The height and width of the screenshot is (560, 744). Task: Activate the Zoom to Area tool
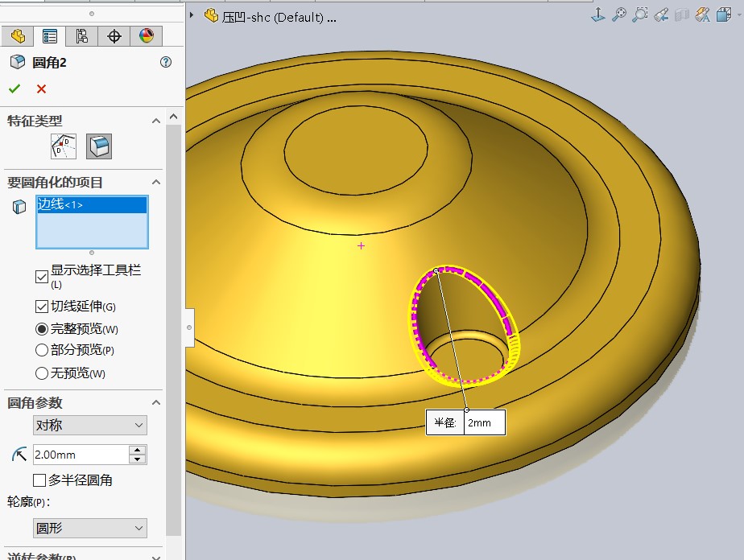[x=640, y=14]
